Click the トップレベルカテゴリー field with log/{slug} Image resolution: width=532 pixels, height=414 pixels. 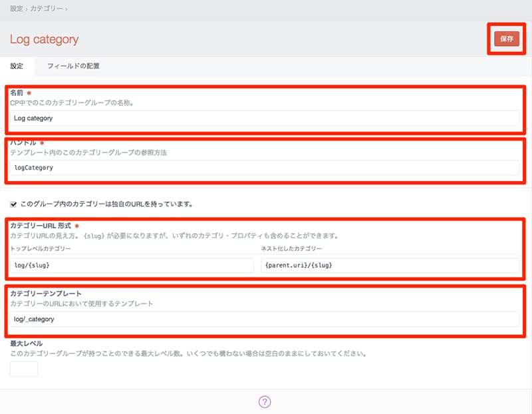coord(132,266)
